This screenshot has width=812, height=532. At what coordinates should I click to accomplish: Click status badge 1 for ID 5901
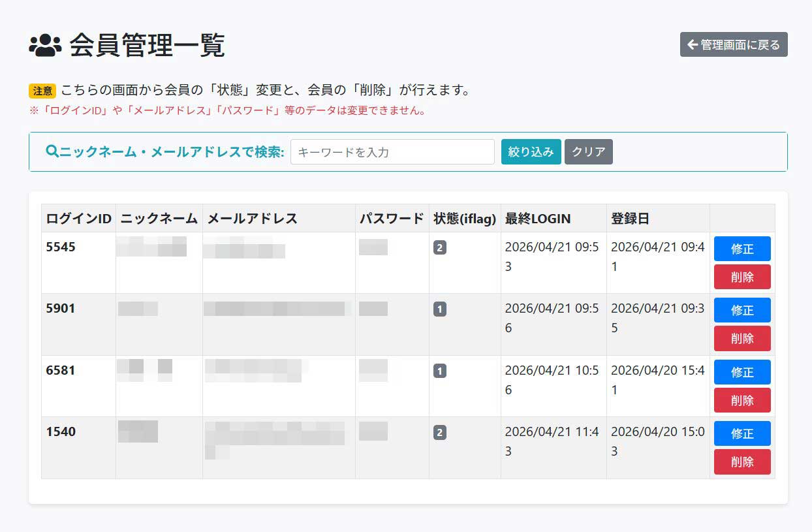click(x=439, y=309)
